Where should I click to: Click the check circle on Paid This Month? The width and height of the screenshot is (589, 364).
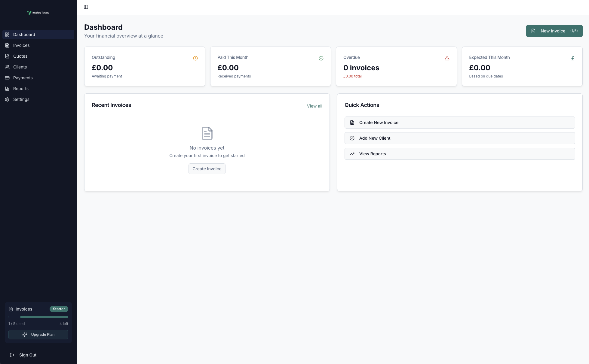click(x=321, y=58)
